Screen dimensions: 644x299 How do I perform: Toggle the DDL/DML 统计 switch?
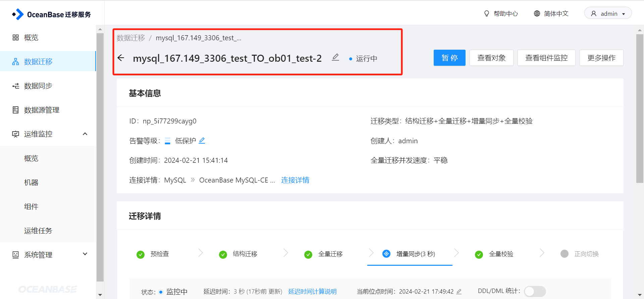tap(535, 291)
